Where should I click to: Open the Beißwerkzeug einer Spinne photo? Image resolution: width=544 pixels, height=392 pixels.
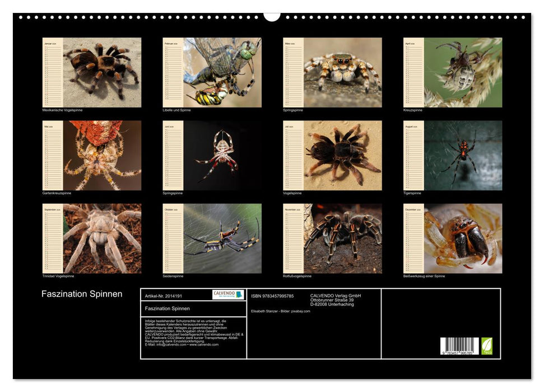tap(463, 238)
